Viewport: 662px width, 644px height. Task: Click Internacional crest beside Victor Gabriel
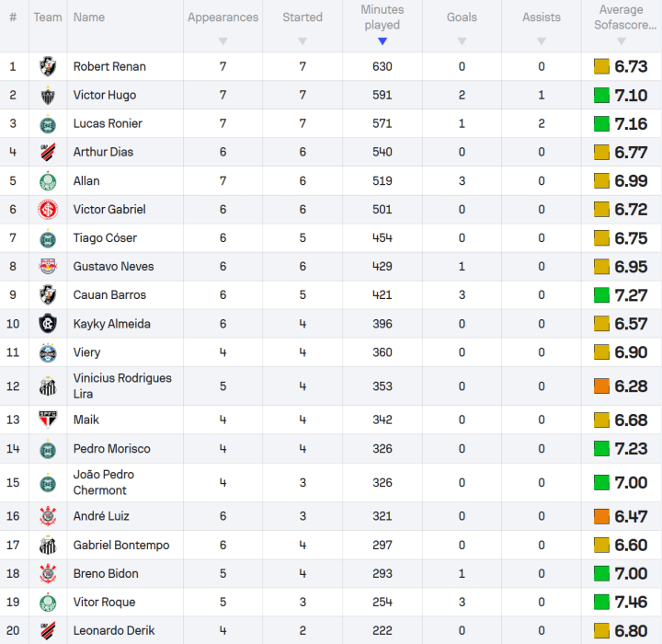[48, 209]
